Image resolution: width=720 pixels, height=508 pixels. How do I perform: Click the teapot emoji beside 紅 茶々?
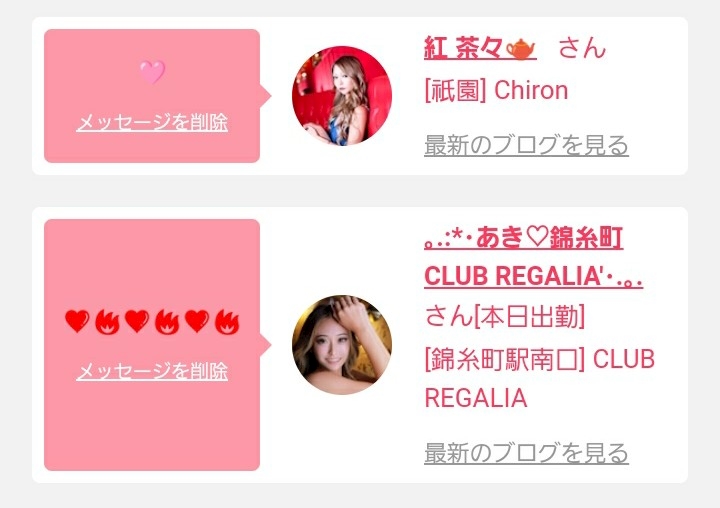click(x=521, y=49)
